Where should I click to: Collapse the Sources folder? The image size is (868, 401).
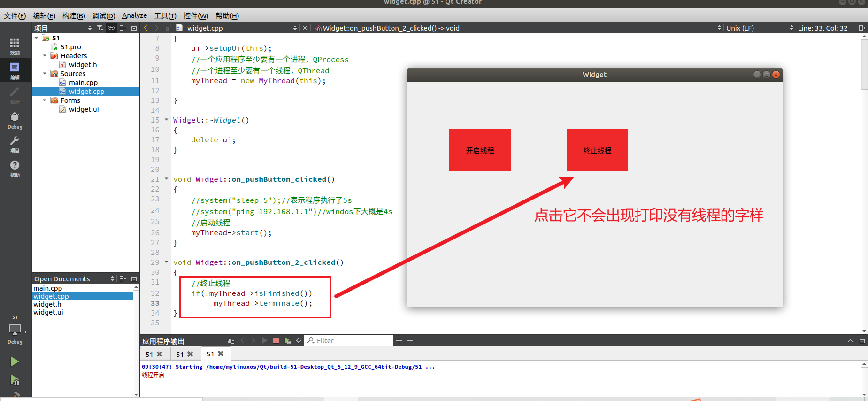(x=45, y=73)
